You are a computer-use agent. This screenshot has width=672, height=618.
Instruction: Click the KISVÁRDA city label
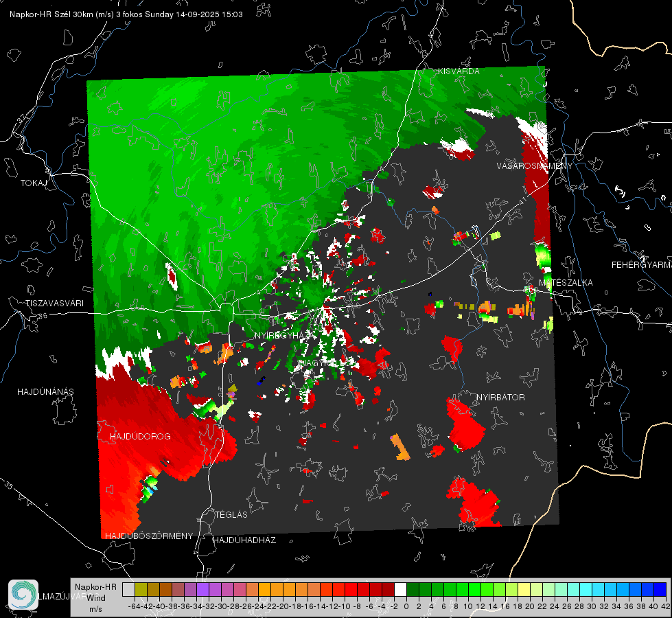tap(459, 71)
